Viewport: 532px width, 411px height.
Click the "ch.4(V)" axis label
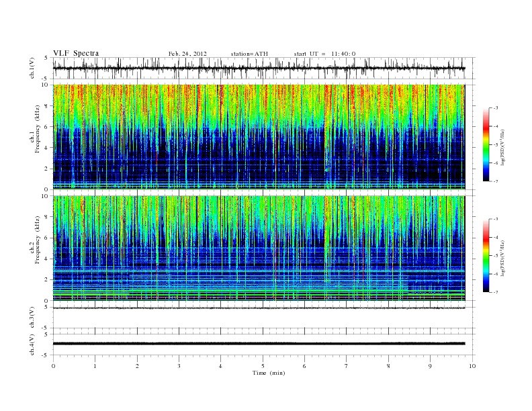pyautogui.click(x=32, y=345)
